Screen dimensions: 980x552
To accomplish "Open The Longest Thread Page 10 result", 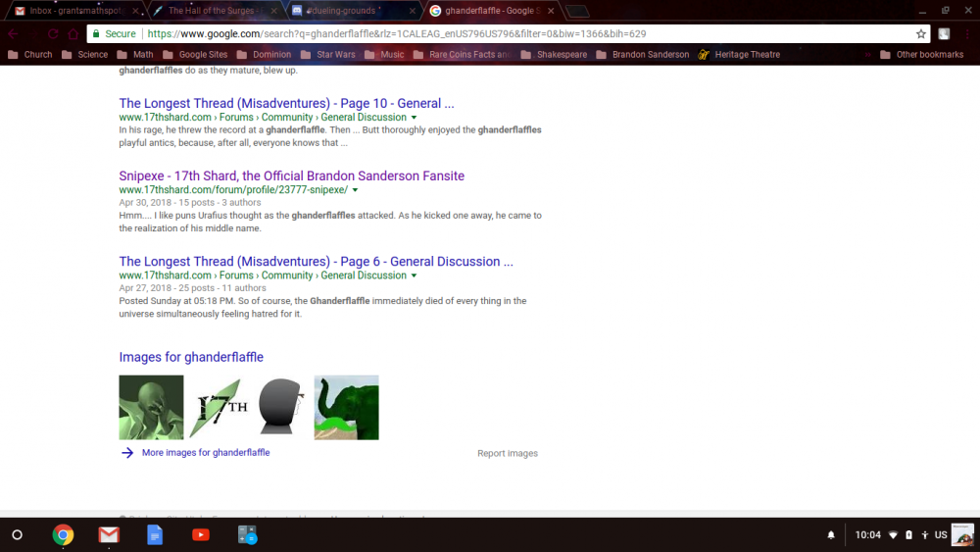I will [286, 103].
